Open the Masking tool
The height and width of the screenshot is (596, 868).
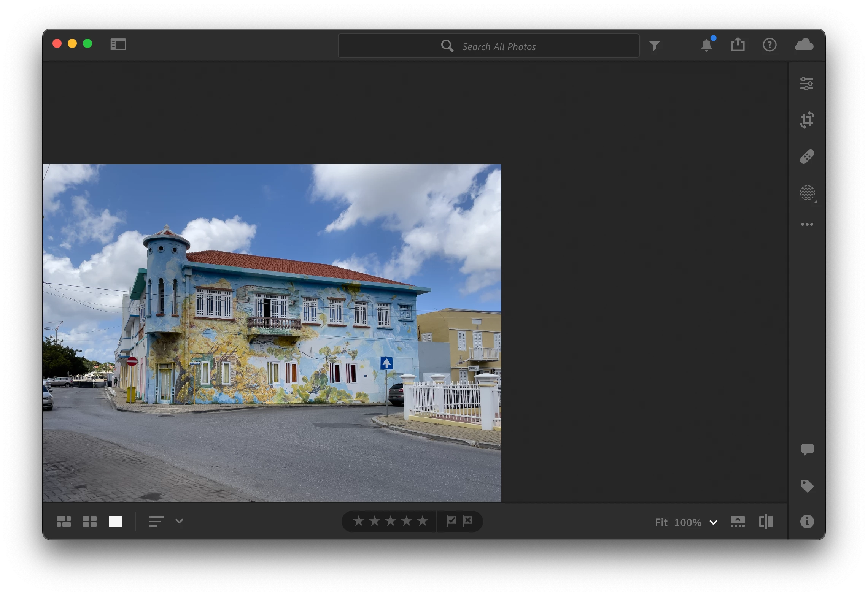tap(807, 193)
